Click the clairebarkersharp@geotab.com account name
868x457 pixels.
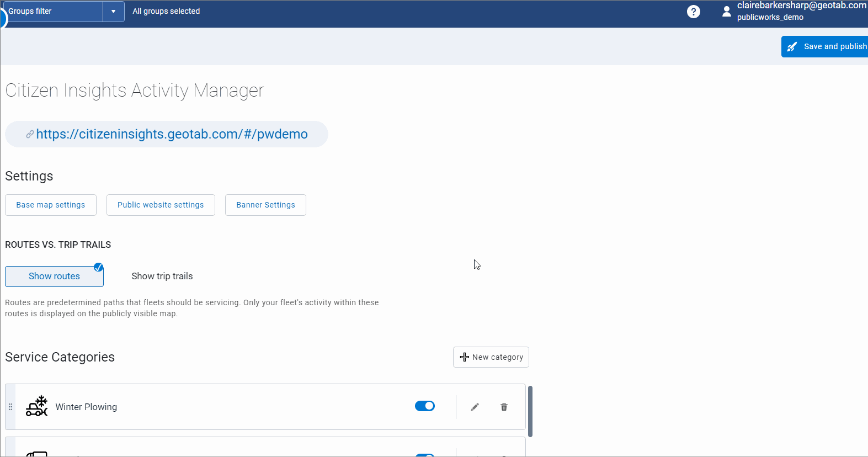click(x=802, y=6)
